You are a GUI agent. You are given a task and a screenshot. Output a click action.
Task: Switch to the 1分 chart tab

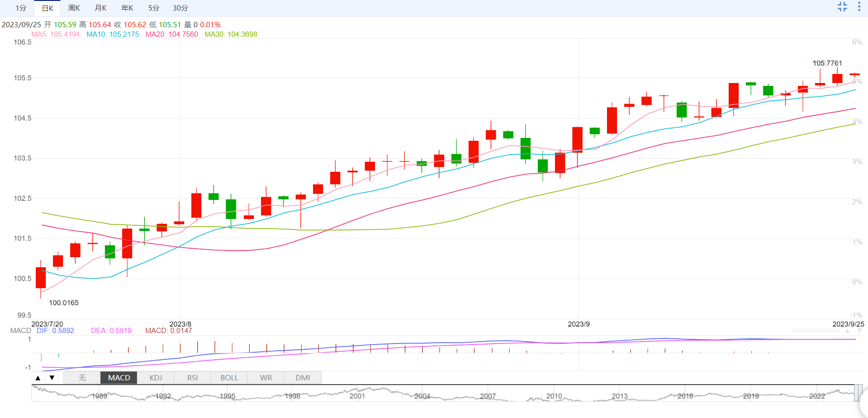[21, 8]
